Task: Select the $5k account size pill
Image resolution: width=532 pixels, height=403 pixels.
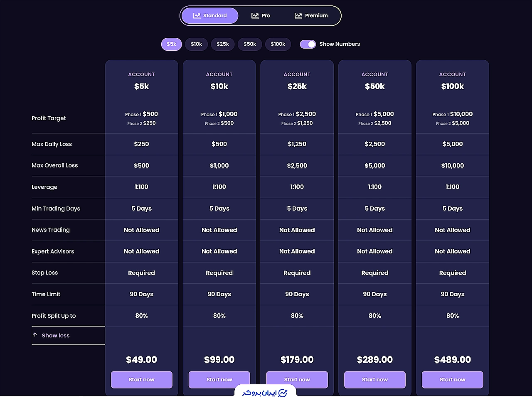Action: (x=172, y=44)
